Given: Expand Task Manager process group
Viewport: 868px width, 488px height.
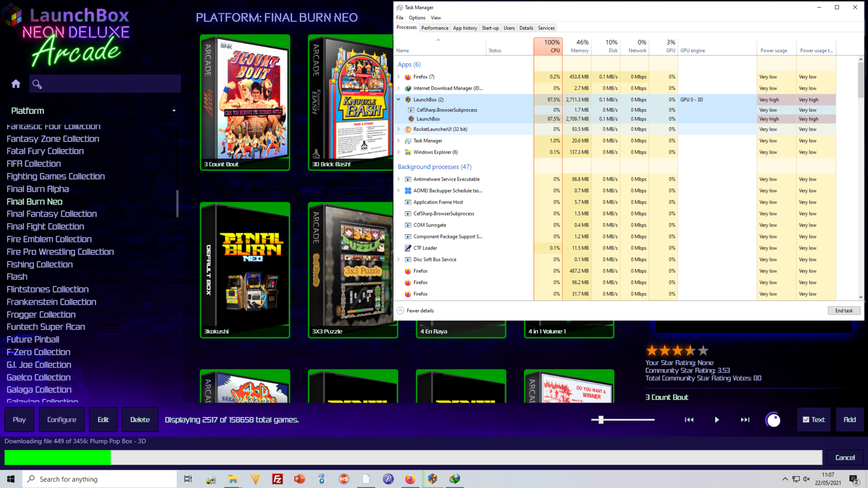Looking at the screenshot, I should click(399, 140).
